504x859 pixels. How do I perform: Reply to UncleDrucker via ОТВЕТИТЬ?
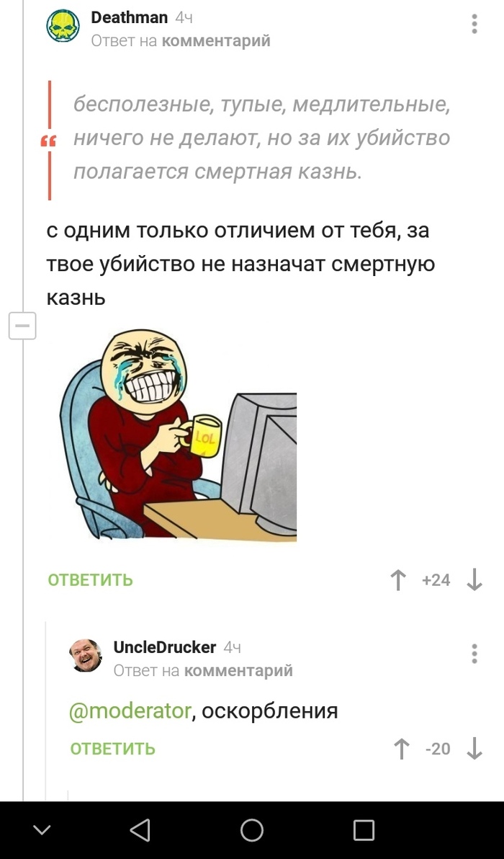point(113,749)
